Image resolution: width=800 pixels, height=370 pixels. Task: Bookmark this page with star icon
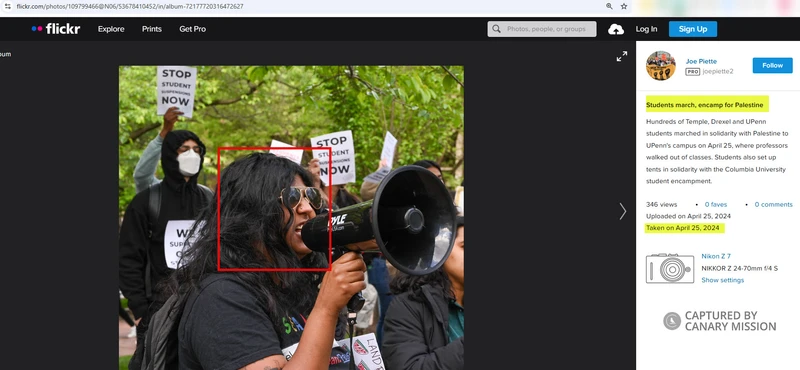623,7
